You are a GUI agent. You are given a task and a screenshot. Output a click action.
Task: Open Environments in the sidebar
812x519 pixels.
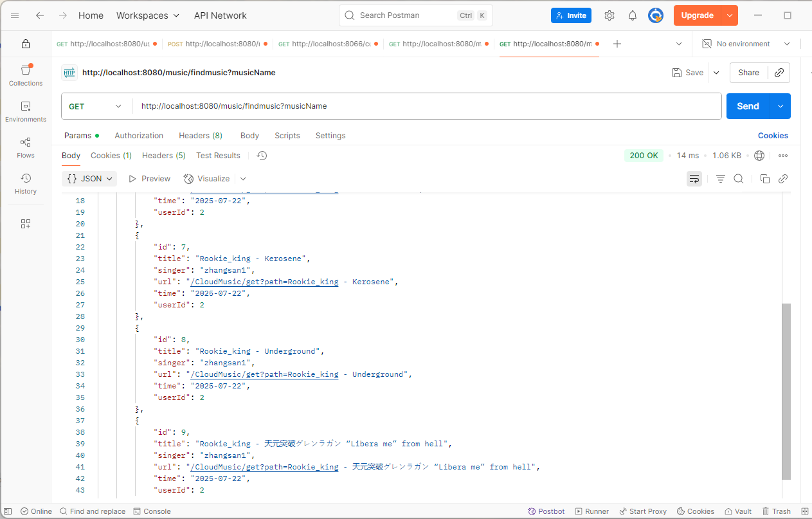coord(26,112)
